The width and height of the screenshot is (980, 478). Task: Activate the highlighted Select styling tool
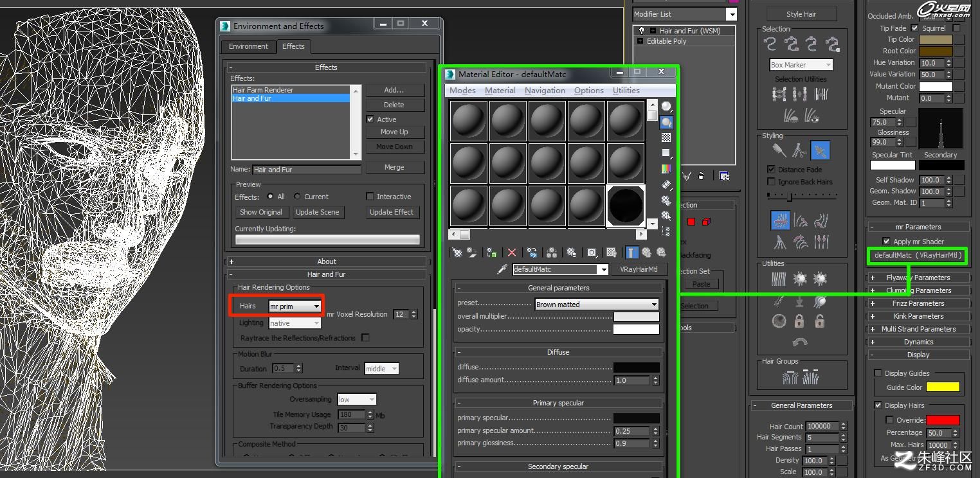(820, 150)
